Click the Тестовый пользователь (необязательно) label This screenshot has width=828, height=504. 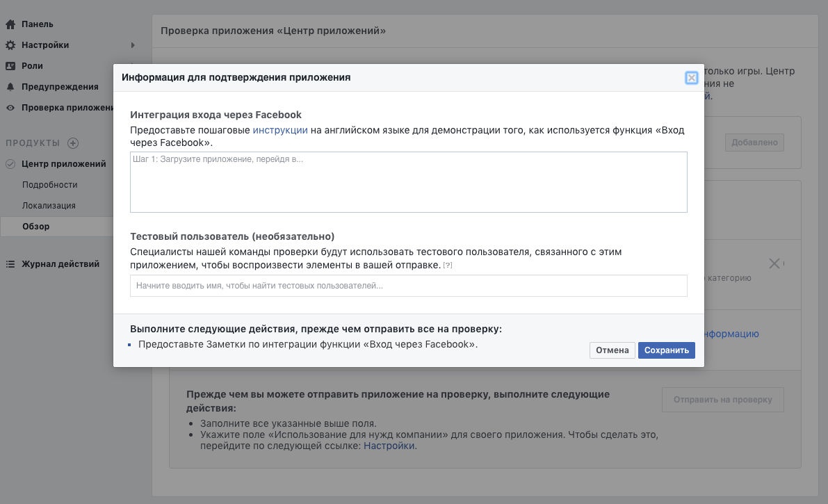tap(232, 236)
